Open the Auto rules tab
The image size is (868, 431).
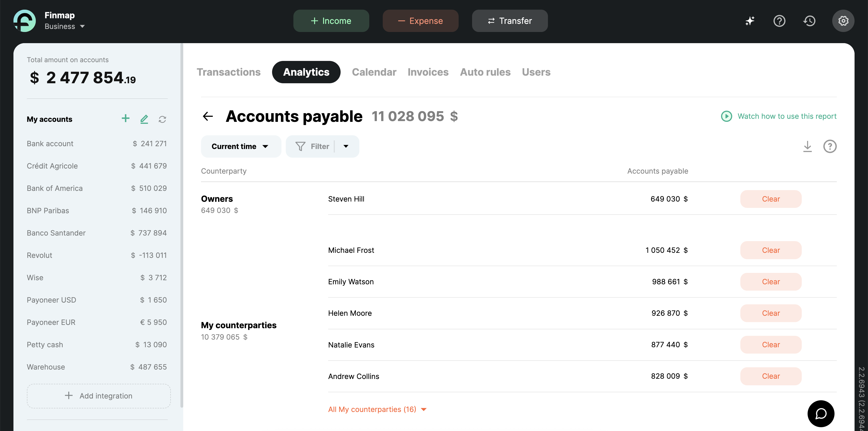[x=485, y=72]
